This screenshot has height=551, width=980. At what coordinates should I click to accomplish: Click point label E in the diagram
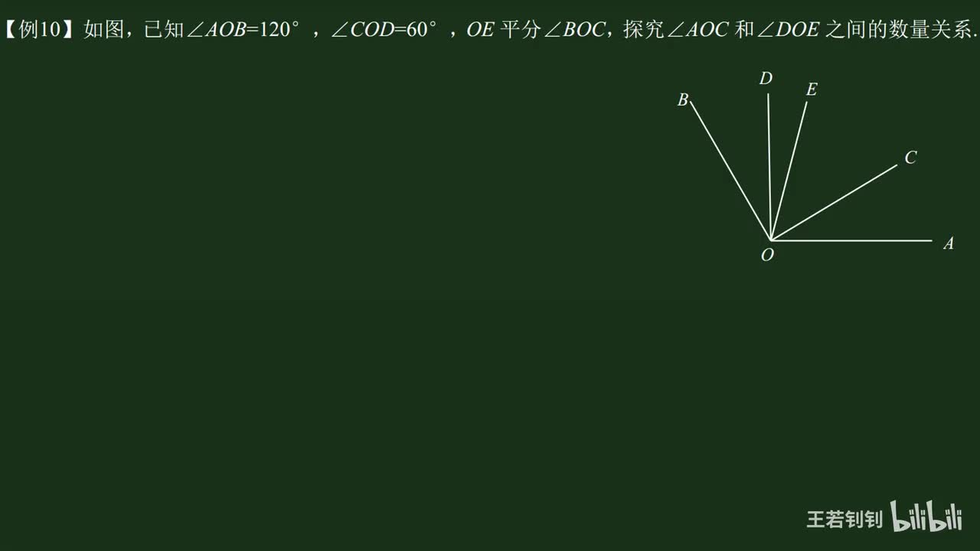click(812, 90)
